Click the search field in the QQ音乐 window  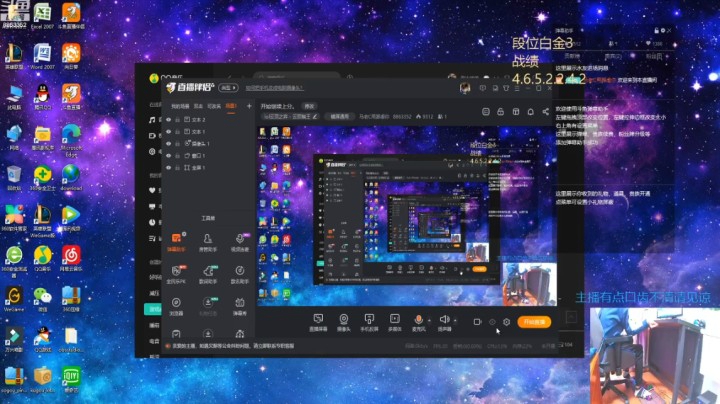click(296, 77)
